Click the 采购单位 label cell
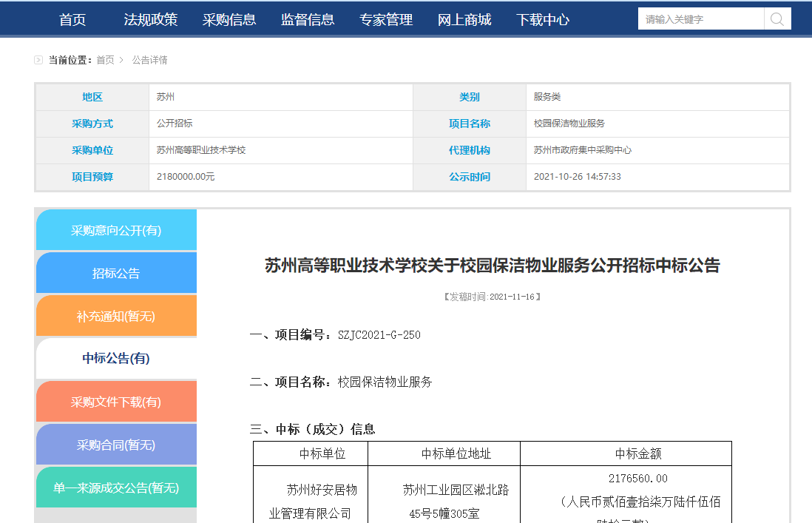812x523 pixels. (x=92, y=150)
